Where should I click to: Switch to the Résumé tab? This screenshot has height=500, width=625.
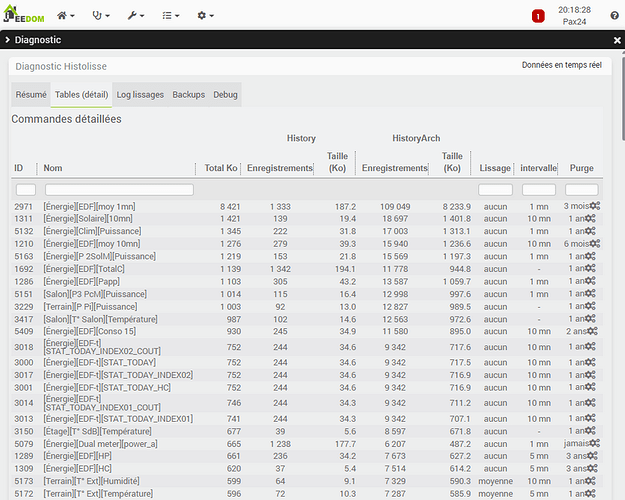click(x=30, y=95)
